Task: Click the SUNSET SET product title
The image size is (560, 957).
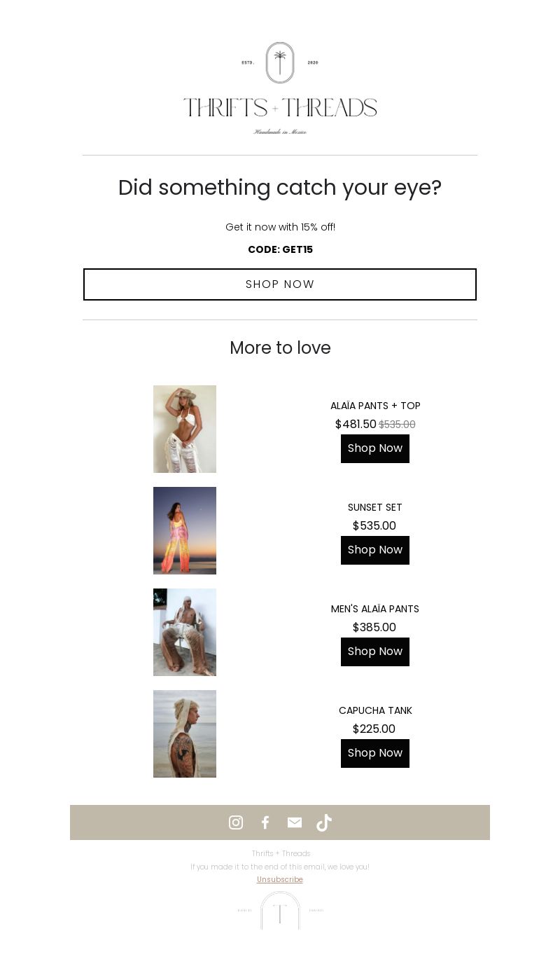Action: [x=375, y=507]
